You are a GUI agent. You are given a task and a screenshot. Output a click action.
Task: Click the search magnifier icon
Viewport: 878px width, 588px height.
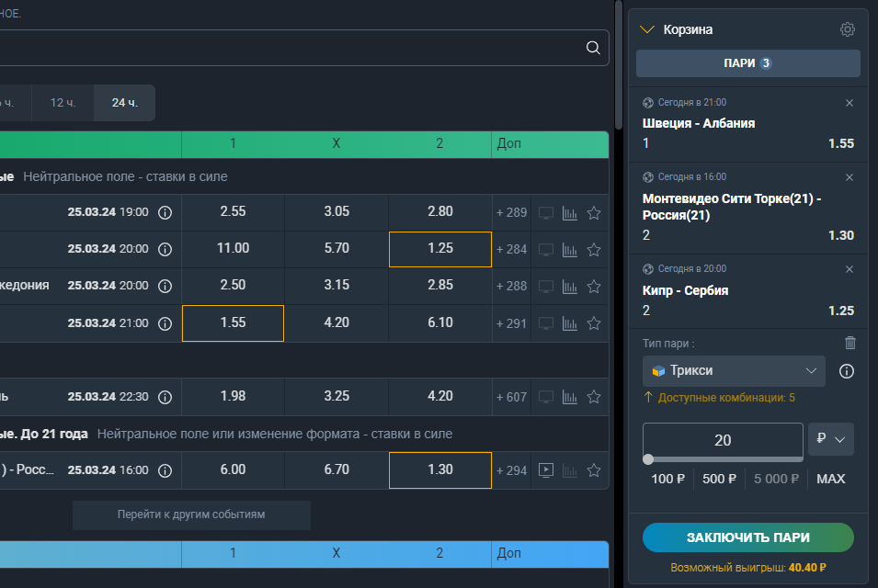click(x=593, y=48)
